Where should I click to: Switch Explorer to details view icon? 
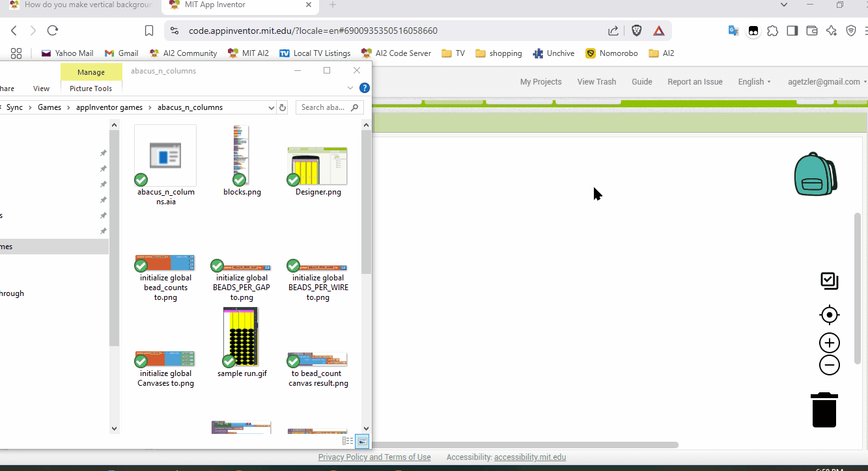tap(348, 441)
